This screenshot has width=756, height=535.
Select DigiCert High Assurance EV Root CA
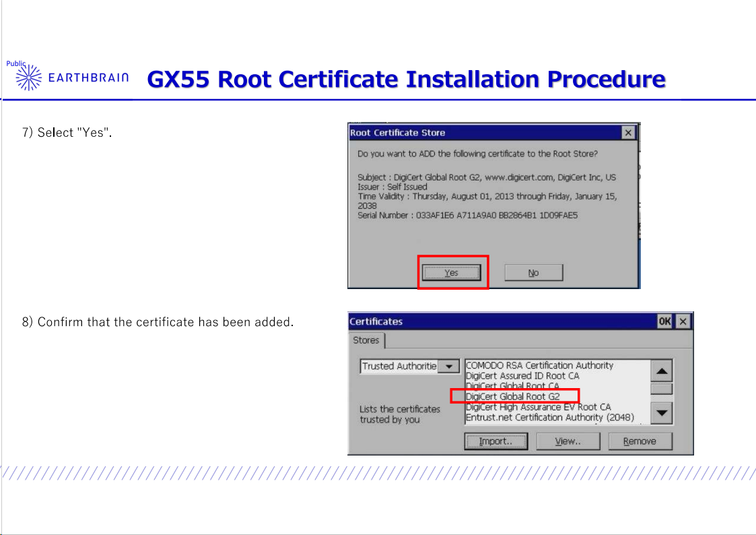click(x=539, y=407)
